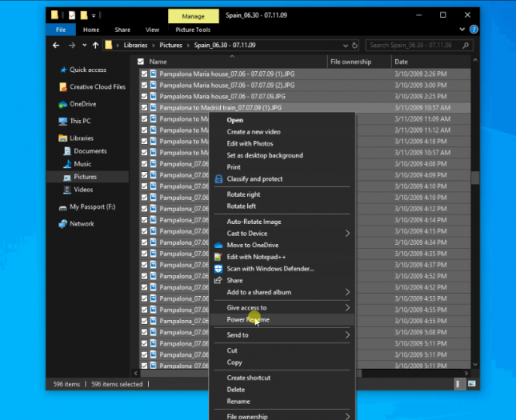This screenshot has width=516, height=420.
Task: Click the Share icon in context menu
Action: (218, 281)
